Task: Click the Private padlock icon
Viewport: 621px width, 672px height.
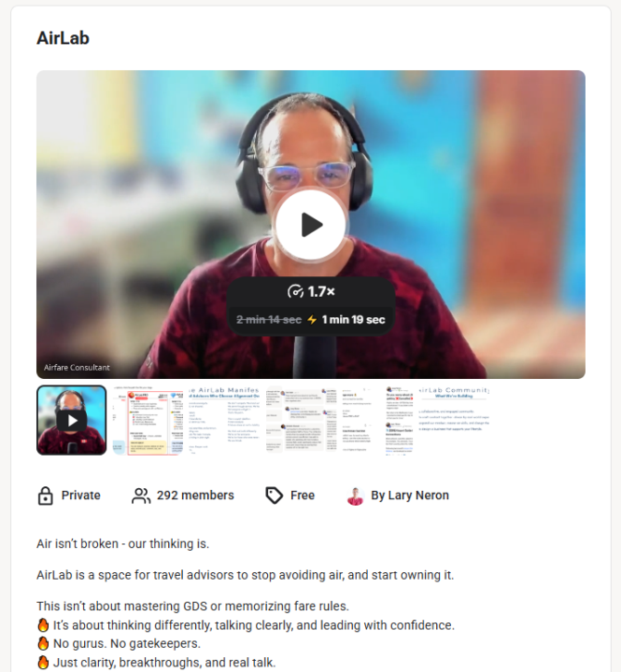Action: tap(46, 496)
